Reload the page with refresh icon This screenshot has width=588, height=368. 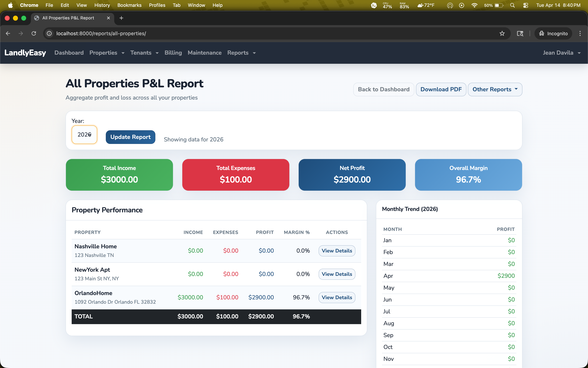point(34,34)
